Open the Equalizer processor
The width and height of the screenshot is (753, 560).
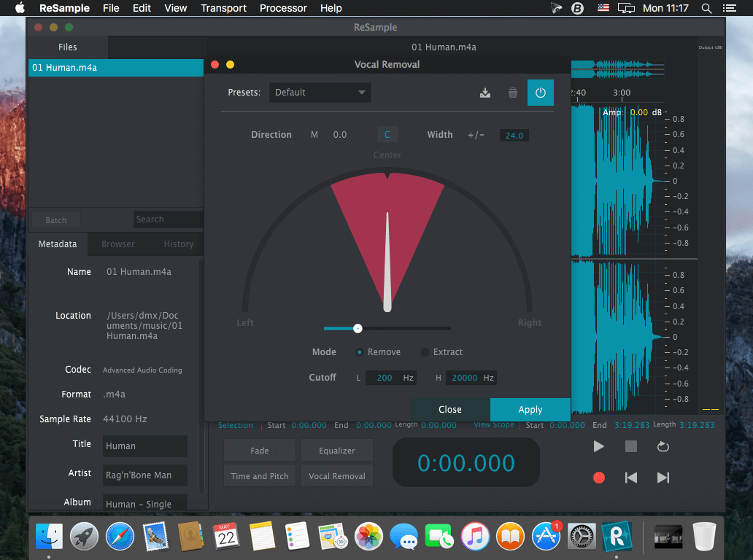click(x=337, y=451)
